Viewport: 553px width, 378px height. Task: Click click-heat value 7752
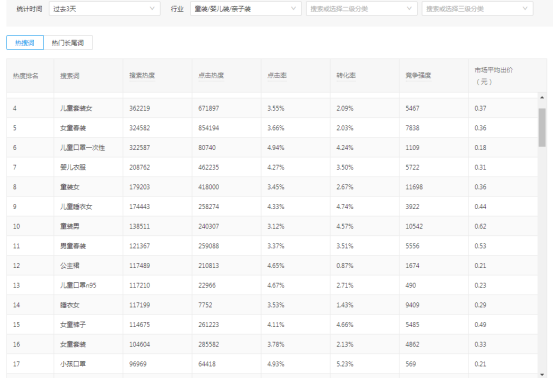[x=205, y=305]
